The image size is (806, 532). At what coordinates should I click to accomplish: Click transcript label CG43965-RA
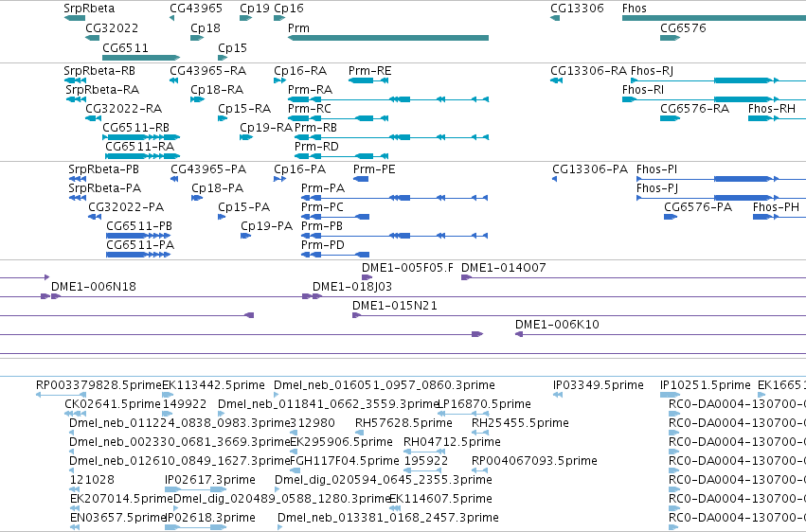207,70
